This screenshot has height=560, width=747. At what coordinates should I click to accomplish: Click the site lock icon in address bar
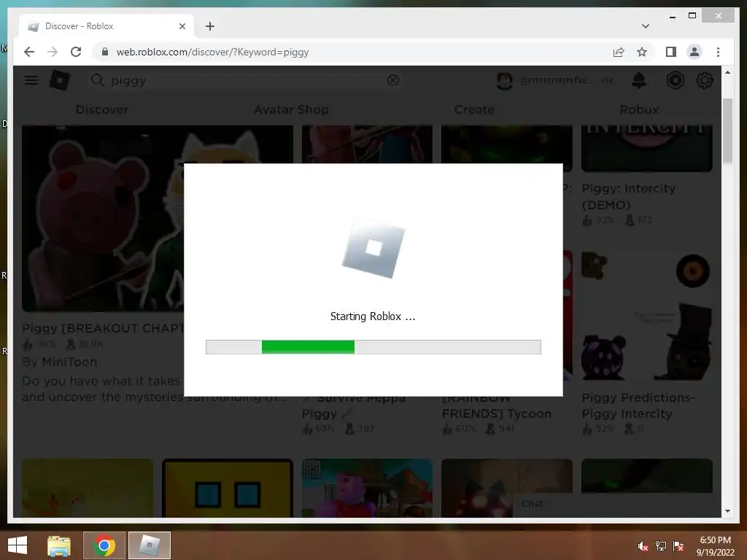pyautogui.click(x=105, y=52)
